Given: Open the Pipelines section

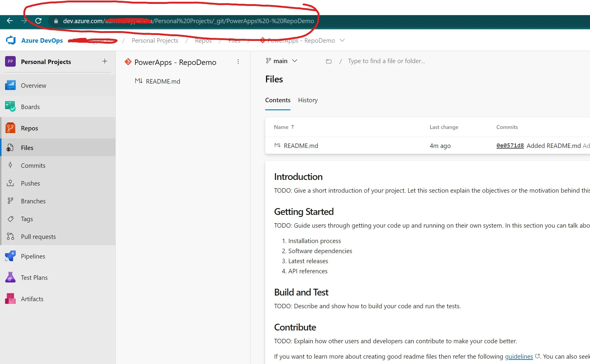Looking at the screenshot, I should click(33, 256).
